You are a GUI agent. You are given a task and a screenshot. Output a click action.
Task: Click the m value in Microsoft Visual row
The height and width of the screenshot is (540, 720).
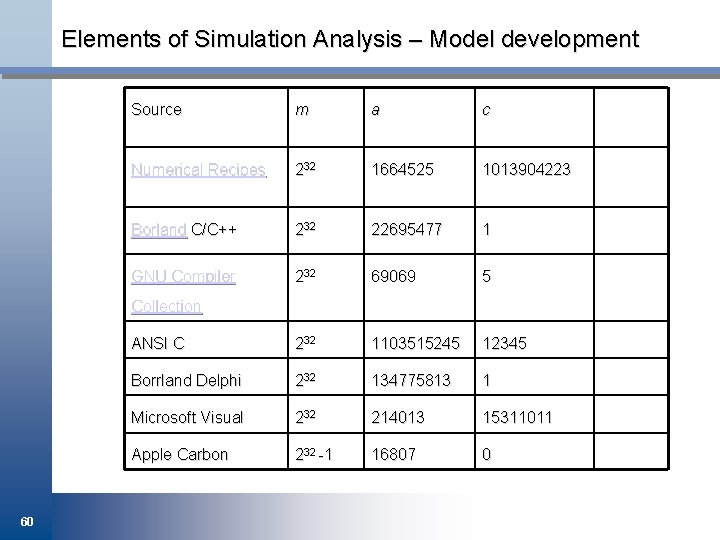[x=305, y=416]
